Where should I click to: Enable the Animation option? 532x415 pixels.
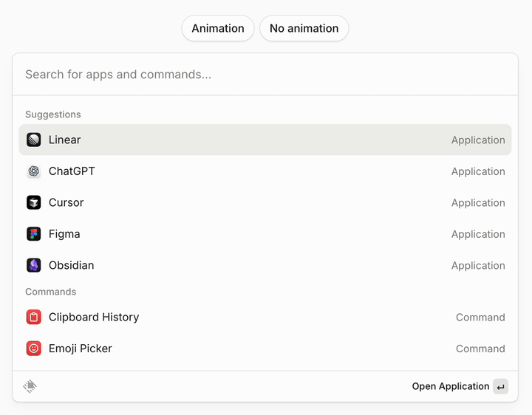[x=217, y=28]
